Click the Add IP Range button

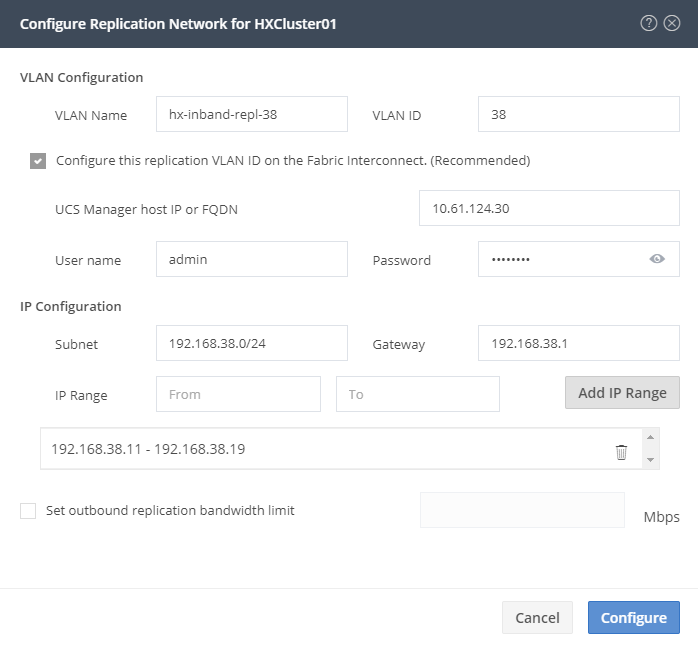(622, 393)
